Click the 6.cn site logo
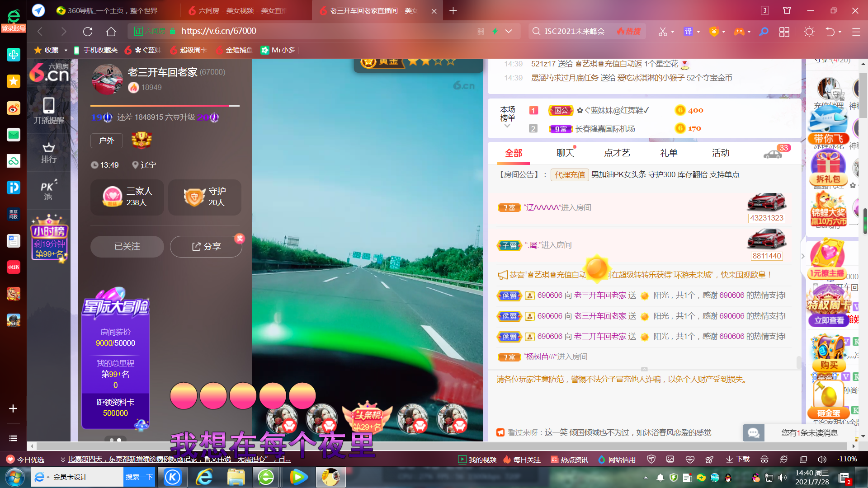 click(x=49, y=72)
